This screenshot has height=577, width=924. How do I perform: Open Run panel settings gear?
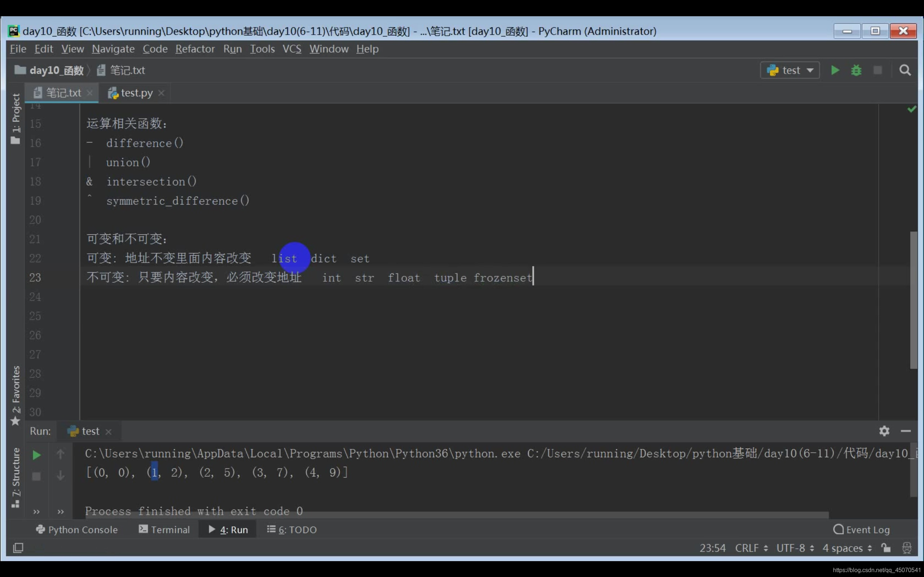pos(884,431)
